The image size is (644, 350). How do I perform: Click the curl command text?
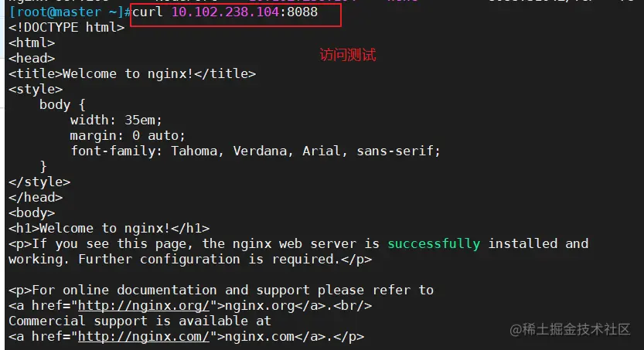[225, 12]
